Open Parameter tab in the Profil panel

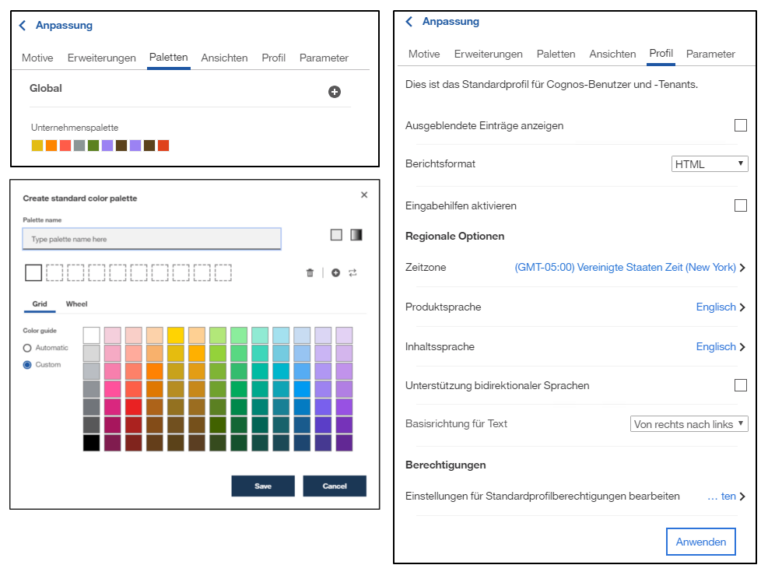coord(711,54)
